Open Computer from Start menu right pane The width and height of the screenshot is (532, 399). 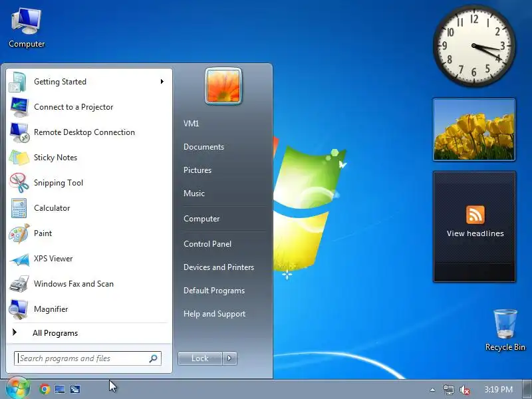coord(201,219)
